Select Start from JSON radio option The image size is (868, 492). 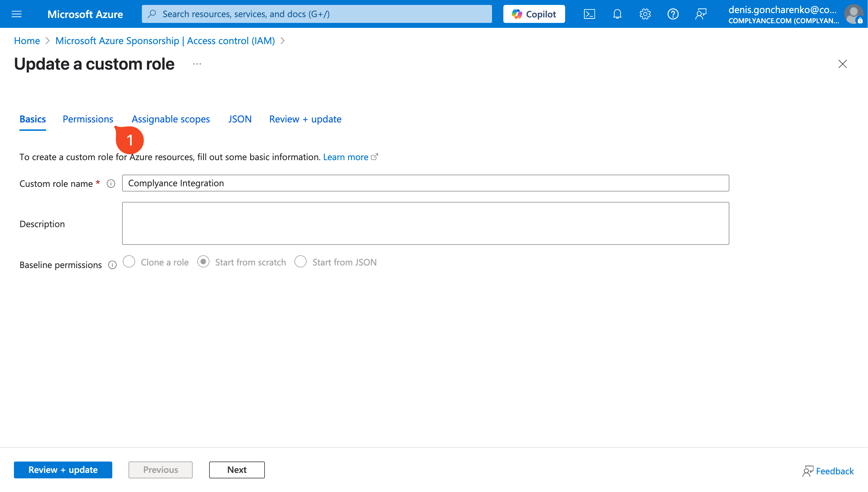point(300,262)
